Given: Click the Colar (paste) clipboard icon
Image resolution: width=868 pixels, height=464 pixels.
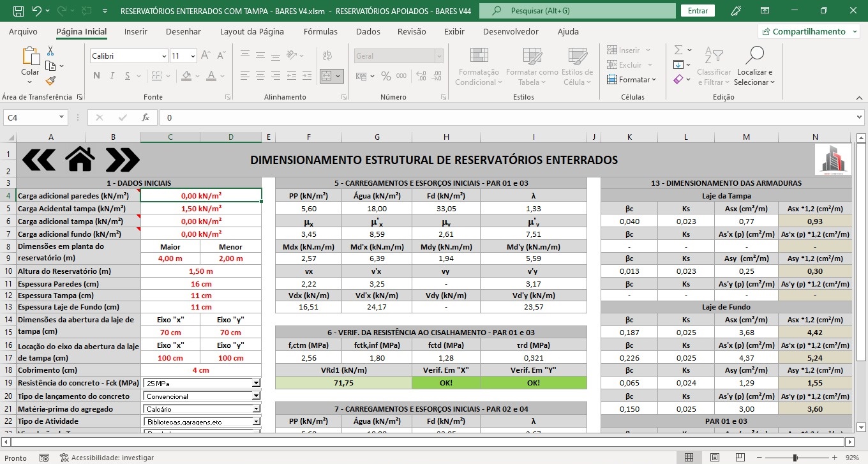Looking at the screenshot, I should point(30,56).
